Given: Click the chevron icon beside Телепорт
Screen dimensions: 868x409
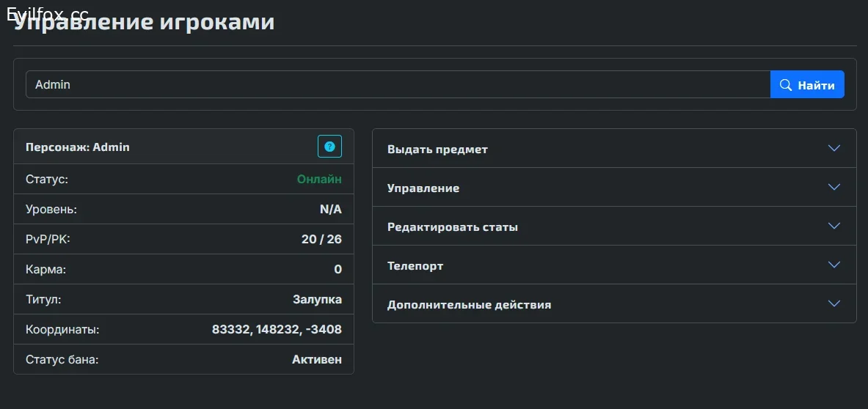Looking at the screenshot, I should point(834,265).
